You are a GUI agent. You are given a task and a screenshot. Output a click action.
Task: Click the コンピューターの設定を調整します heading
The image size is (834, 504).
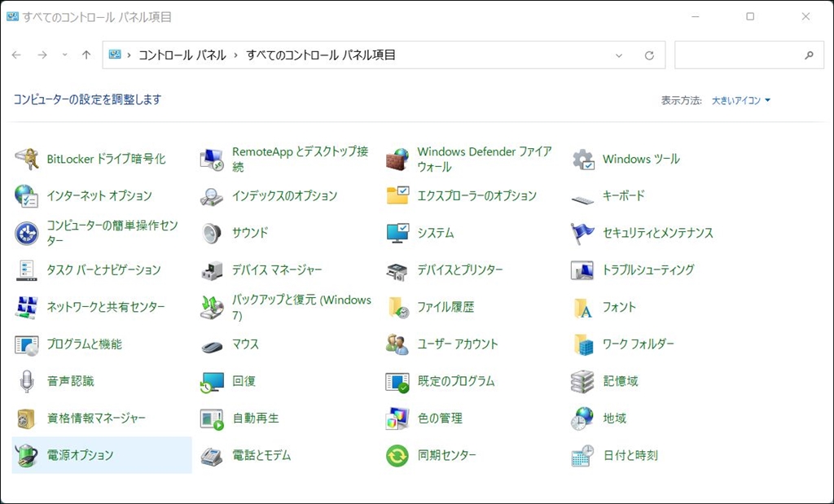click(87, 99)
